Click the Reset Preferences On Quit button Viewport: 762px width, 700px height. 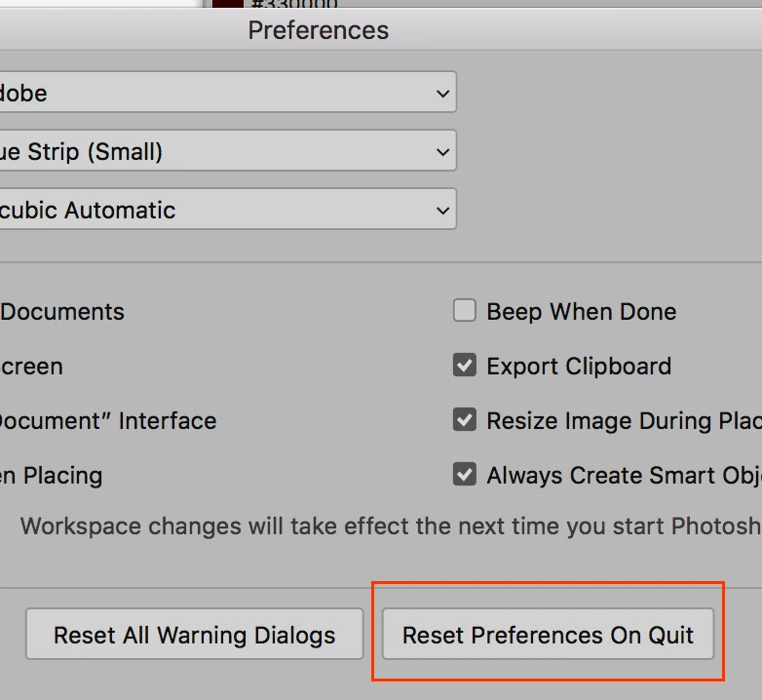pos(549,634)
